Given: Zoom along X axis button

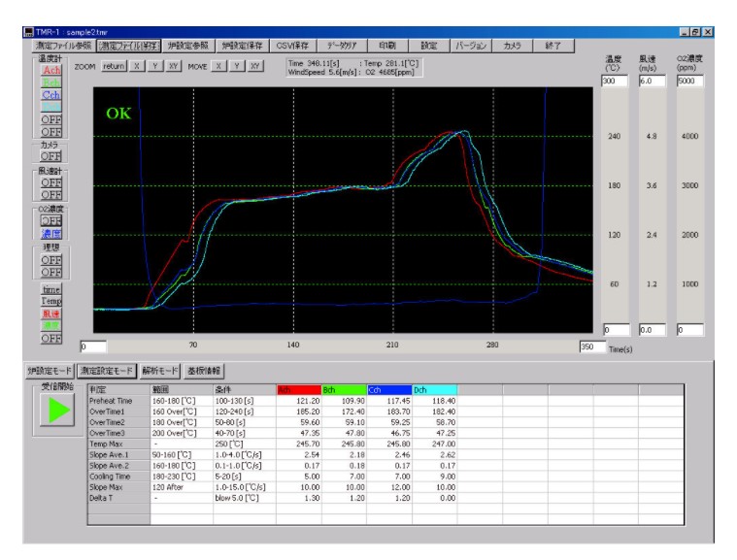Looking at the screenshot, I should (x=136, y=66).
